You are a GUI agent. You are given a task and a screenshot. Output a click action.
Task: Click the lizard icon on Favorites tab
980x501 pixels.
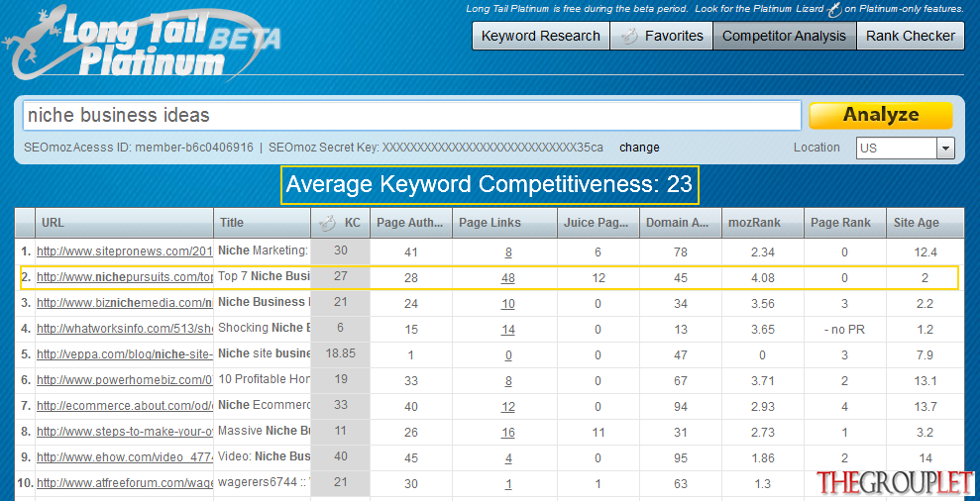point(630,37)
